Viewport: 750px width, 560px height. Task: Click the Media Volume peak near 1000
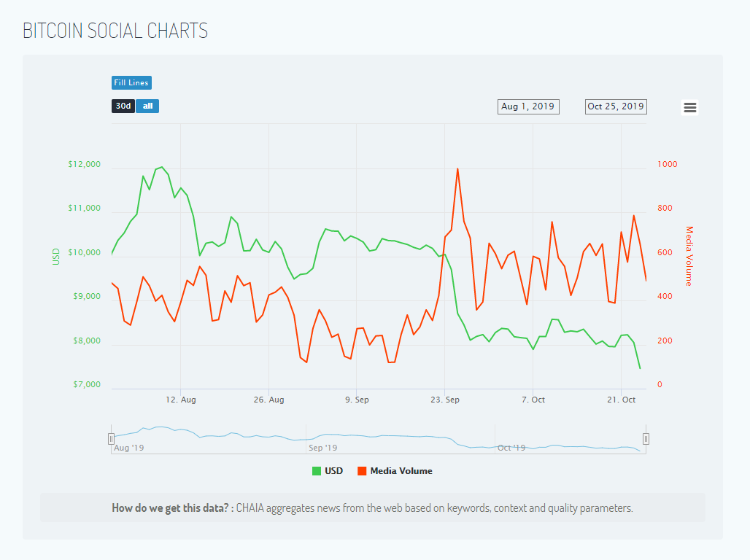[457, 169]
